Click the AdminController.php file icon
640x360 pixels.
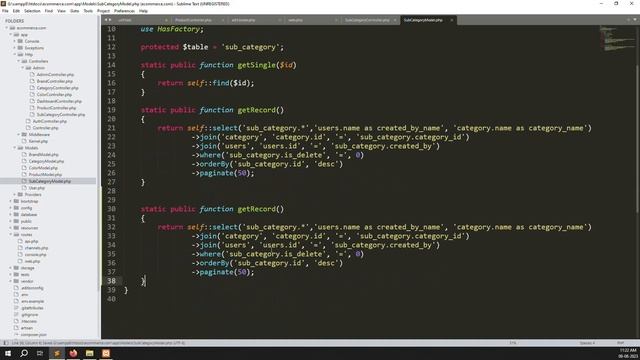[x=32, y=75]
